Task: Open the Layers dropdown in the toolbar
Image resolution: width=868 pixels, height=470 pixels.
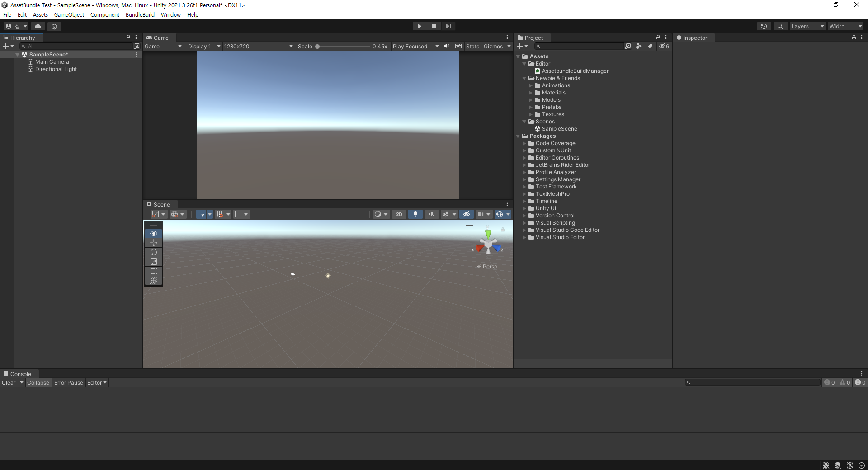Action: (x=807, y=26)
